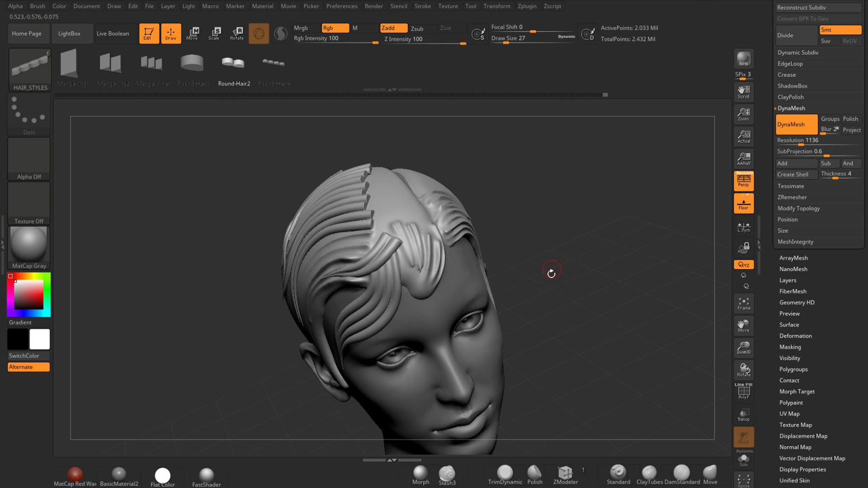
Task: Expand the ZRemesher section
Action: click(792, 197)
